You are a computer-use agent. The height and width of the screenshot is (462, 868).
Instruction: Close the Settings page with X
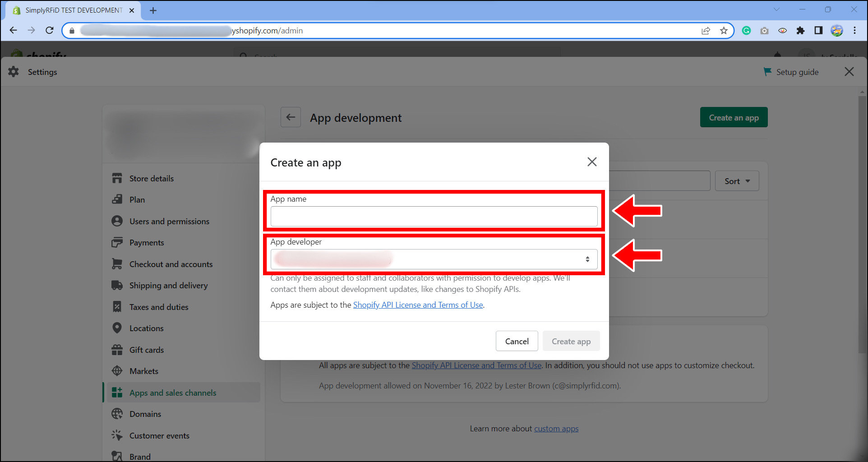point(849,72)
